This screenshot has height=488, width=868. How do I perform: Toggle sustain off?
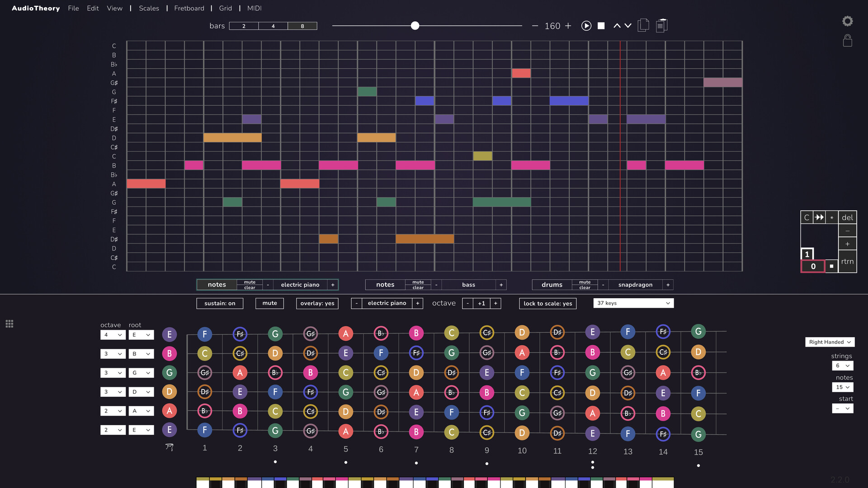tap(220, 303)
